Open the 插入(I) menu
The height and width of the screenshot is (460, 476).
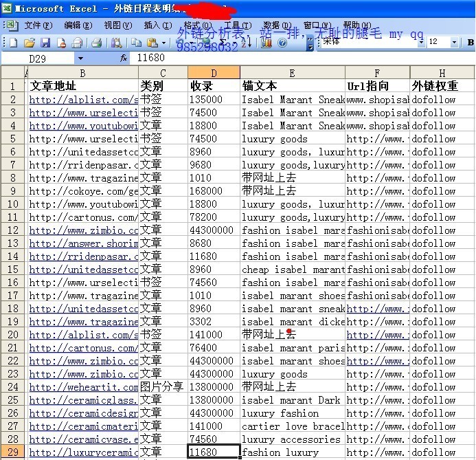158,25
